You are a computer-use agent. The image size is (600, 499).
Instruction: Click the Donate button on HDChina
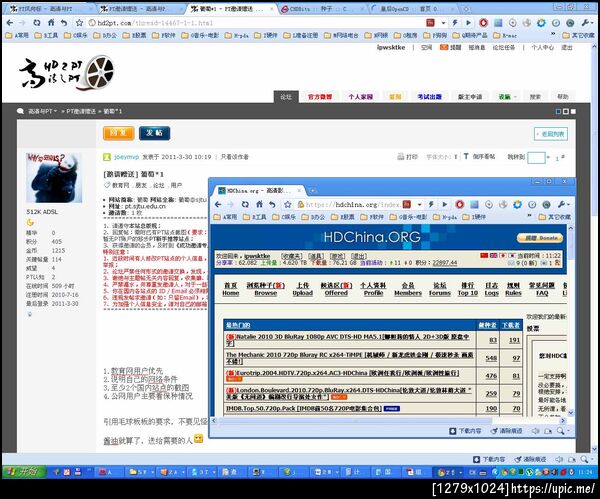pyautogui.click(x=540, y=238)
